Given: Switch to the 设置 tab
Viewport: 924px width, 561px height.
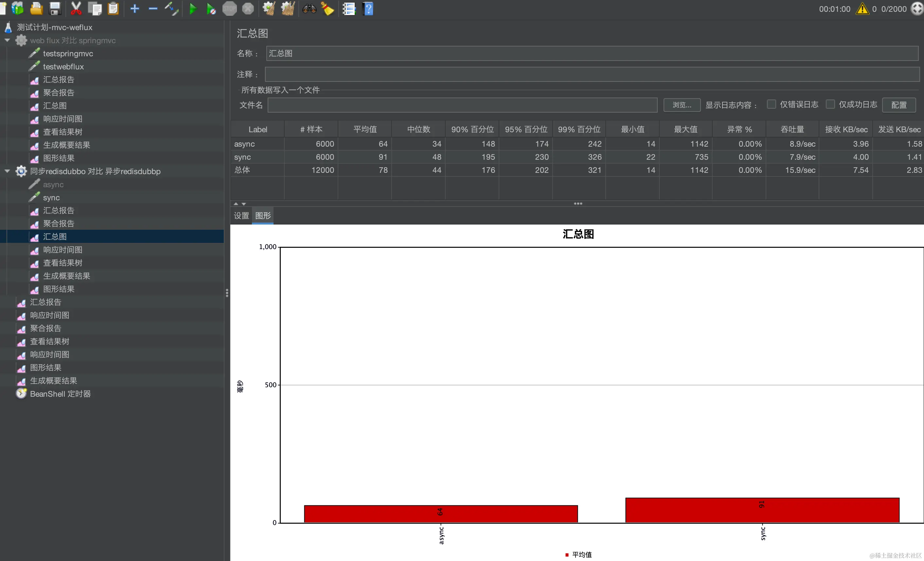Looking at the screenshot, I should [241, 216].
